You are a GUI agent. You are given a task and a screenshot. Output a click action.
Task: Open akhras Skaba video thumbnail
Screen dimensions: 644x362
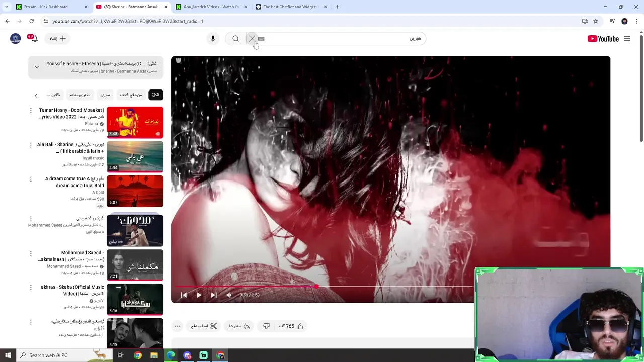pyautogui.click(x=135, y=300)
